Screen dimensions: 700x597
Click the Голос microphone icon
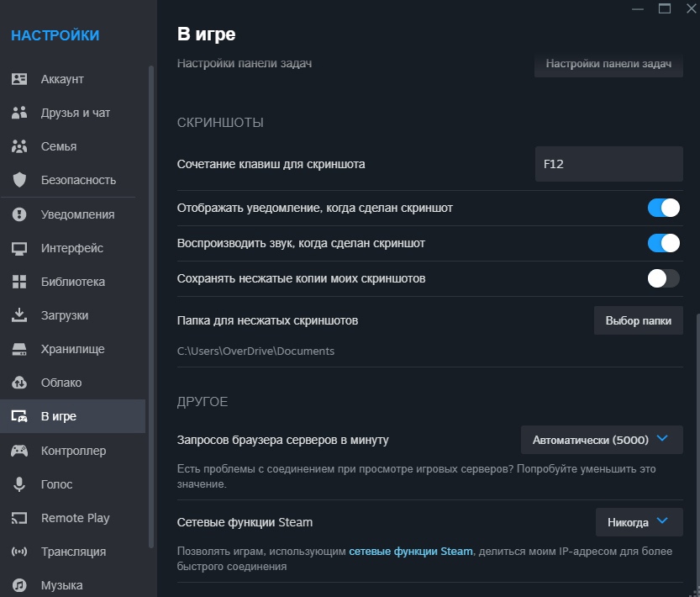(x=19, y=484)
